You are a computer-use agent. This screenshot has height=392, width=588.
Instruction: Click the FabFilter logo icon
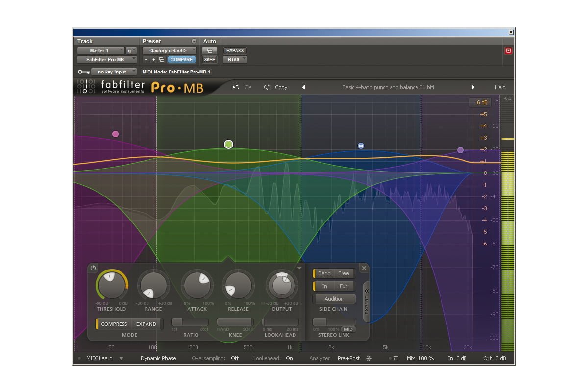coord(86,86)
